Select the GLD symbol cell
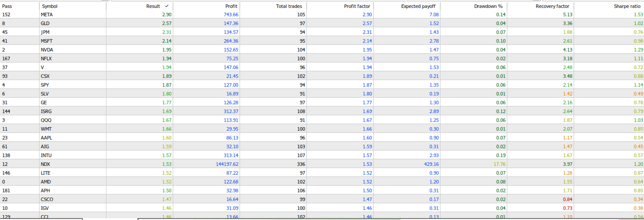Image resolution: width=644 pixels, height=220 pixels. pos(73,23)
